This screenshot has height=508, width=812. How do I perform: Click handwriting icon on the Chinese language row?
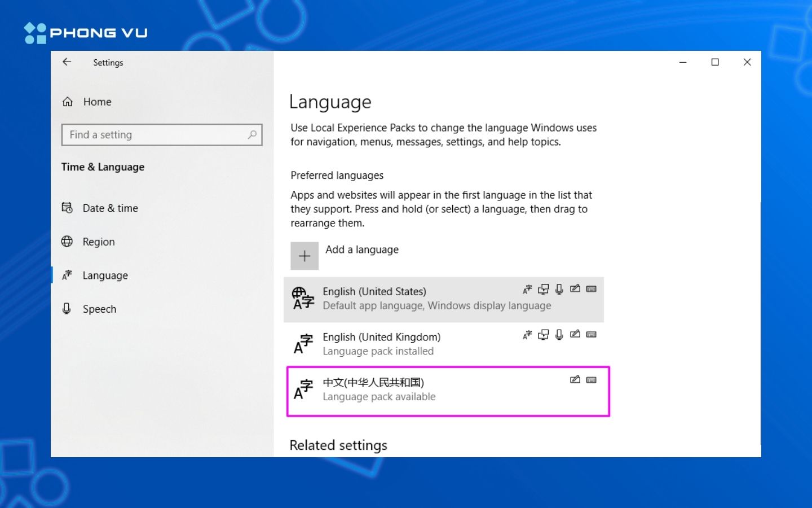pos(575,380)
